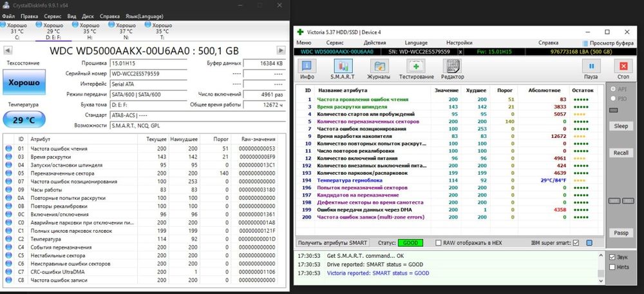Viewport: 644px width, 294px height.
Task: Click the Пауза pause icon in Victoria
Action: click(x=591, y=66)
